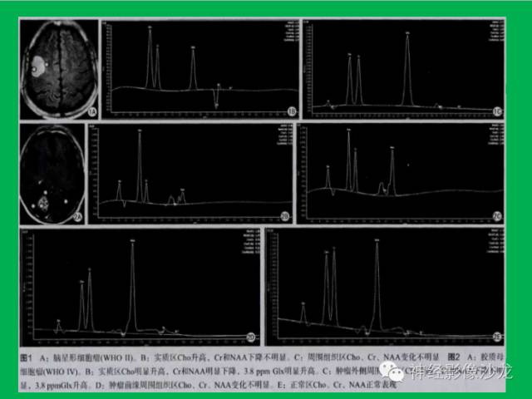Click the WeChat logo in the watermark
Screen dimensions: 532x399
(392, 372)
